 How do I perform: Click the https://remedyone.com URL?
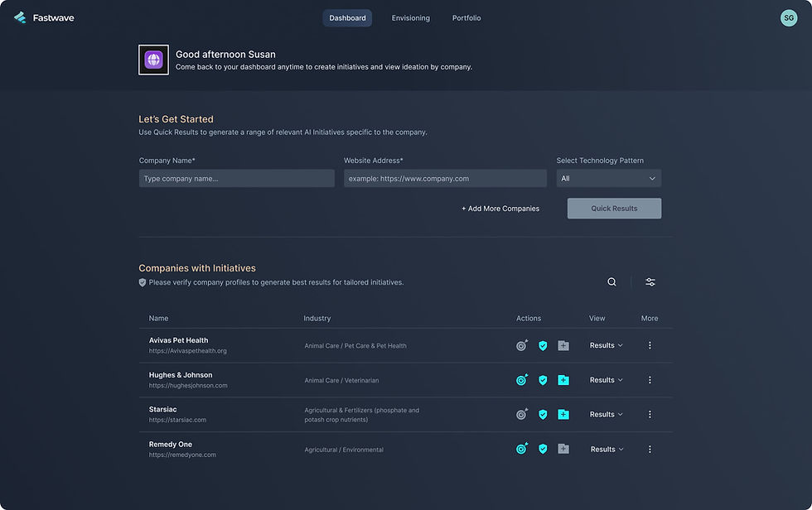click(182, 455)
